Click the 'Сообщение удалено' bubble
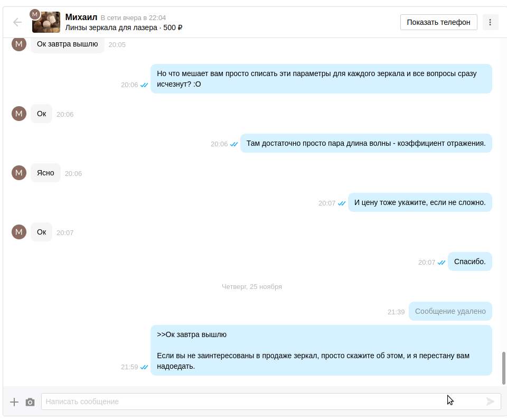 click(450, 311)
